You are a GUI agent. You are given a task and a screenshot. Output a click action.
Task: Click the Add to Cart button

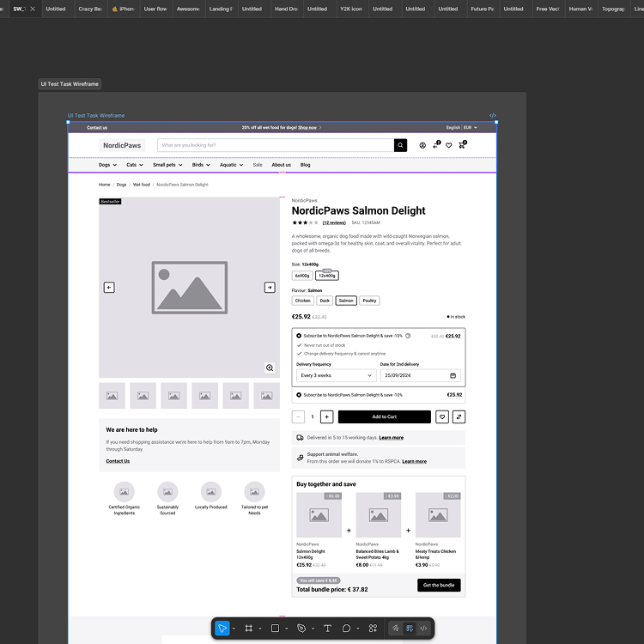coord(384,416)
